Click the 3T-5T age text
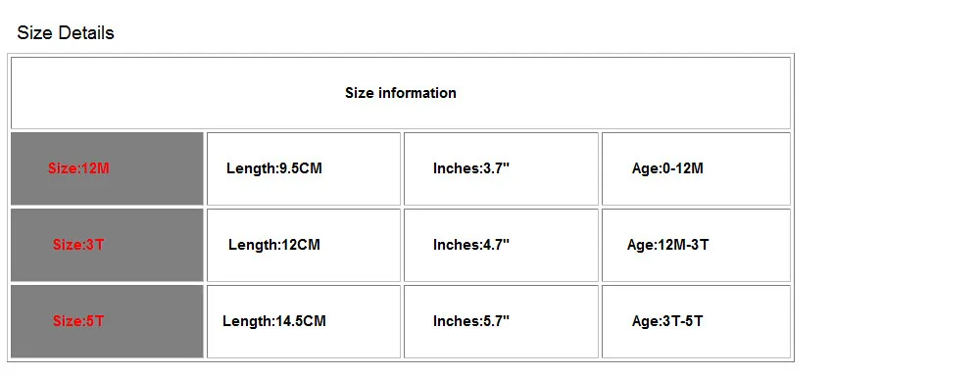The width and height of the screenshot is (980, 377). pyautogui.click(x=682, y=321)
